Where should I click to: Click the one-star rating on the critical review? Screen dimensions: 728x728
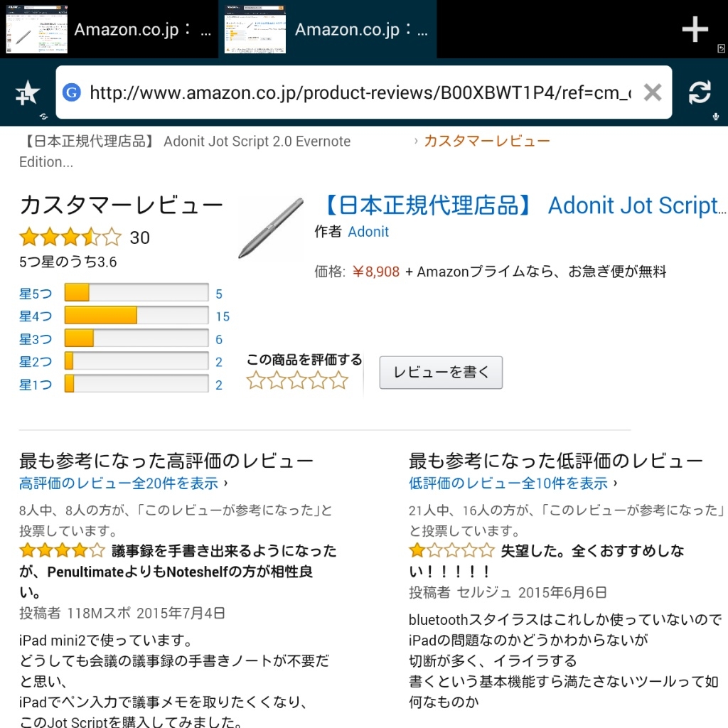click(x=451, y=550)
